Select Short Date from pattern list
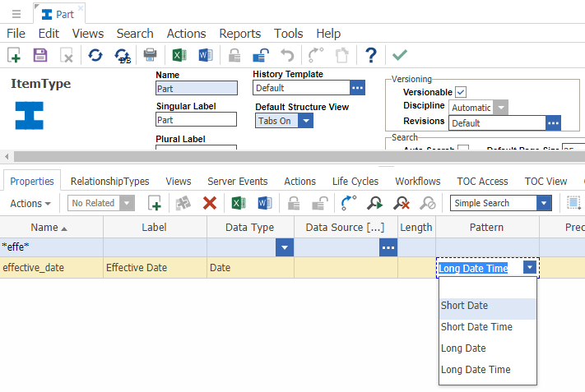The height and width of the screenshot is (392, 585). tap(464, 306)
